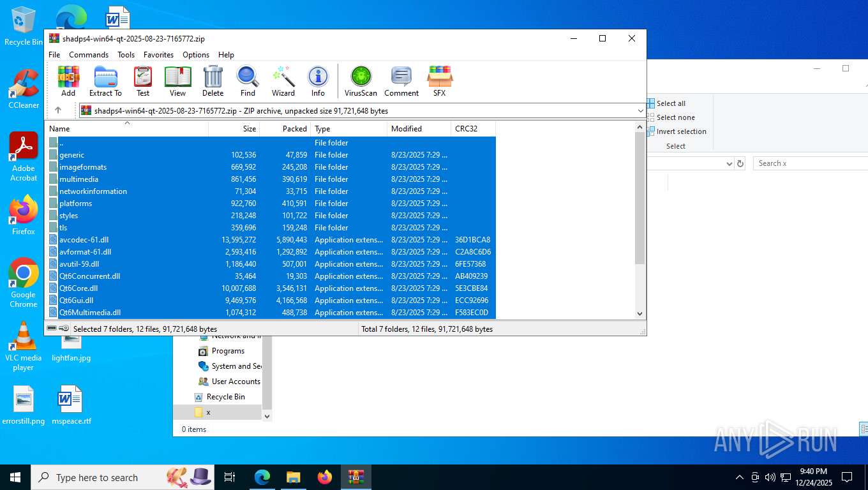Click Select all in Explorer ribbon
The height and width of the screenshot is (490, 868).
pos(666,103)
